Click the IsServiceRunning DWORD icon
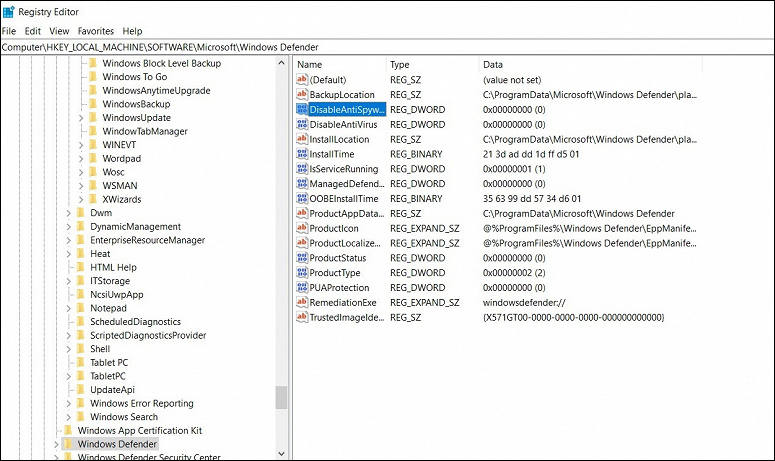 point(301,168)
